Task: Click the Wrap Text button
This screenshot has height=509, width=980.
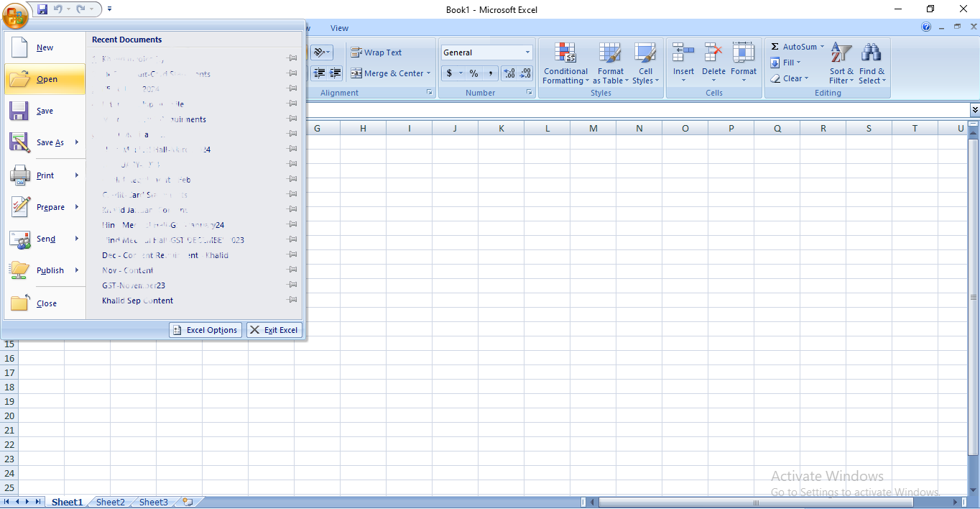Action: click(376, 52)
